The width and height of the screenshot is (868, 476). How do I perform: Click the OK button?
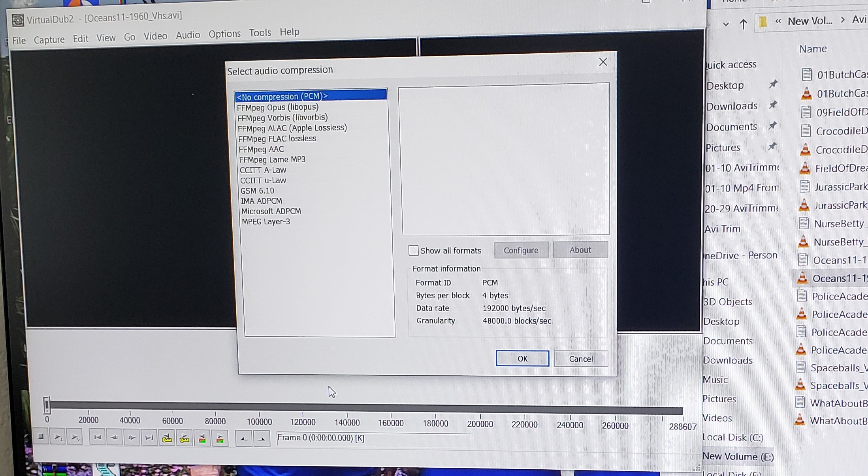coord(522,358)
